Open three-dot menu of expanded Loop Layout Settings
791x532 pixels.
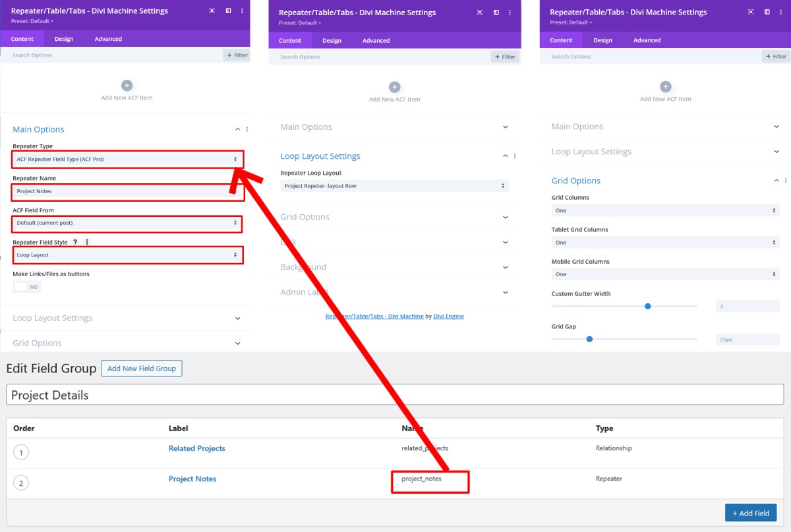tap(515, 156)
